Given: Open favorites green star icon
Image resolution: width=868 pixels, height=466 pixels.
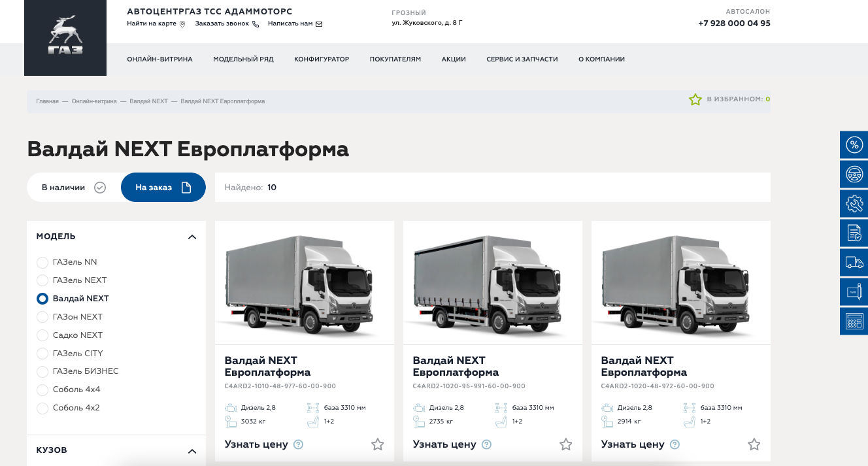Looking at the screenshot, I should [695, 99].
